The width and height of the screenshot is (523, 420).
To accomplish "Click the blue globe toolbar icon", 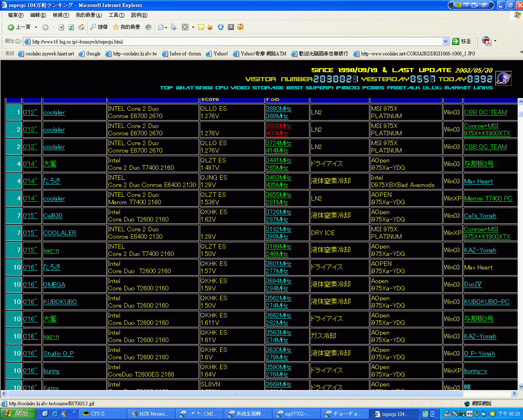I will (x=221, y=27).
